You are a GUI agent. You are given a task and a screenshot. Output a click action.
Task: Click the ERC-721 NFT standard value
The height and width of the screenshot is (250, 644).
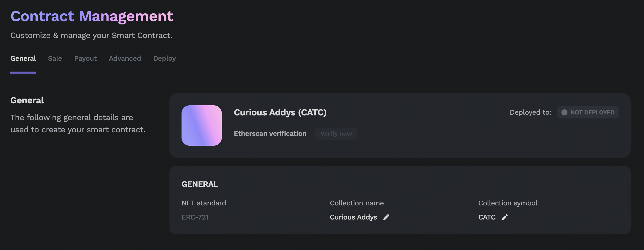[195, 217]
